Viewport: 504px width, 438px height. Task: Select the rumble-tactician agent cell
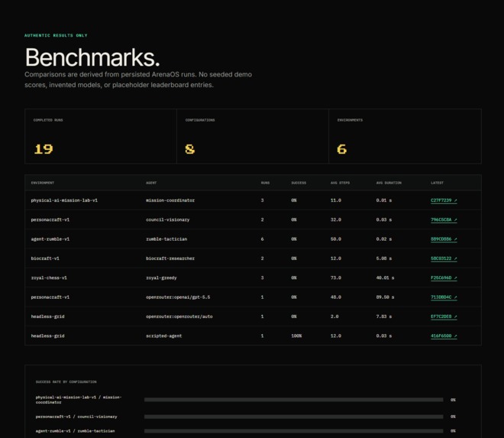(166, 238)
